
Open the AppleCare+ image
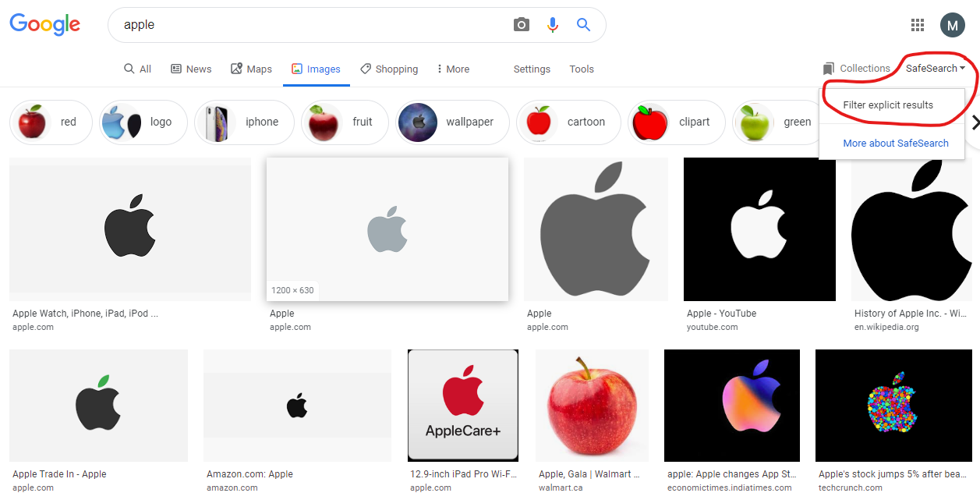(463, 406)
